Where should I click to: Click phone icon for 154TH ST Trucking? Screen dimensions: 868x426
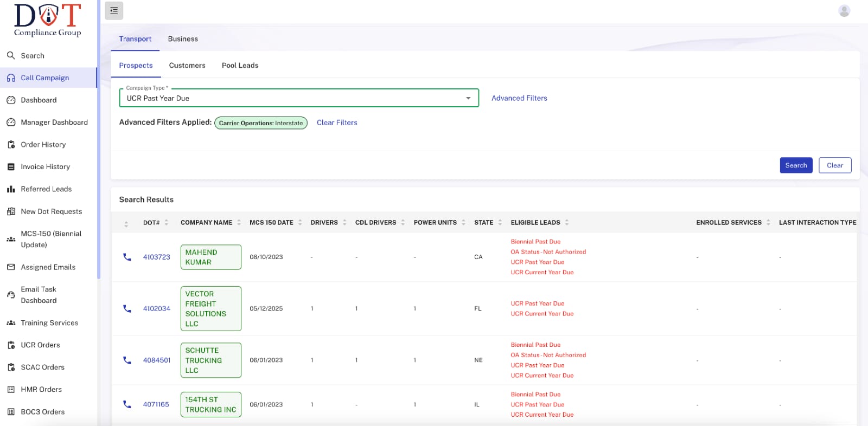(x=127, y=404)
